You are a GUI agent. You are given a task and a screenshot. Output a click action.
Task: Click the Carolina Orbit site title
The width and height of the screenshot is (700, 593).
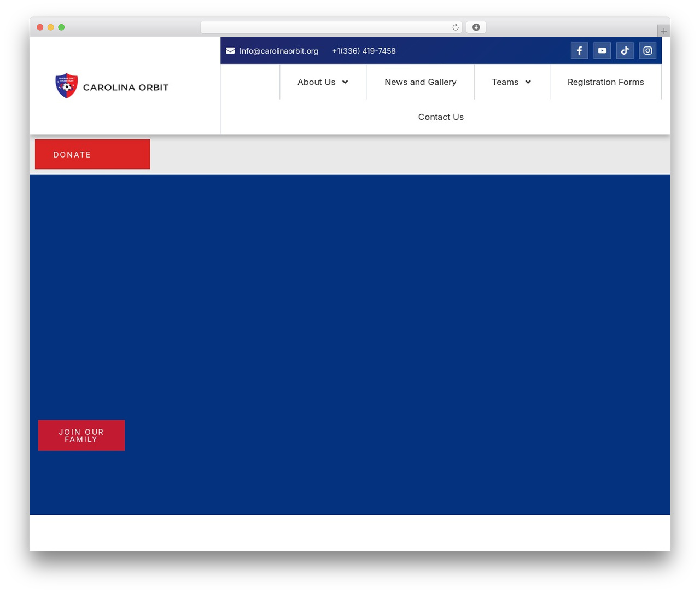click(126, 88)
